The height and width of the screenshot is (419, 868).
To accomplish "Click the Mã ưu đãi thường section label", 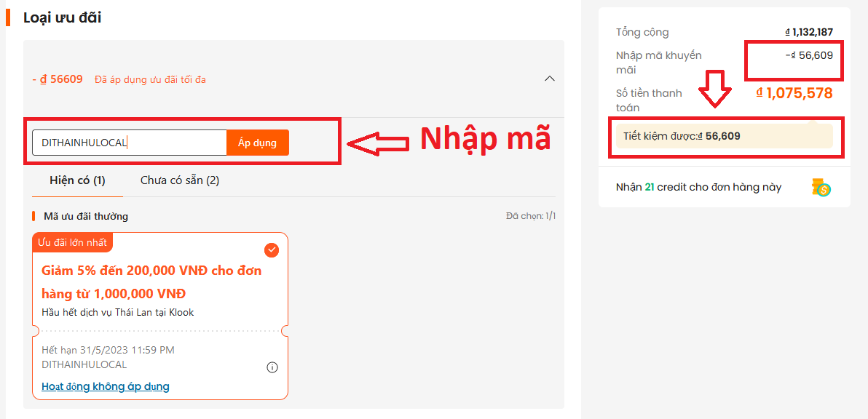I will coord(87,216).
